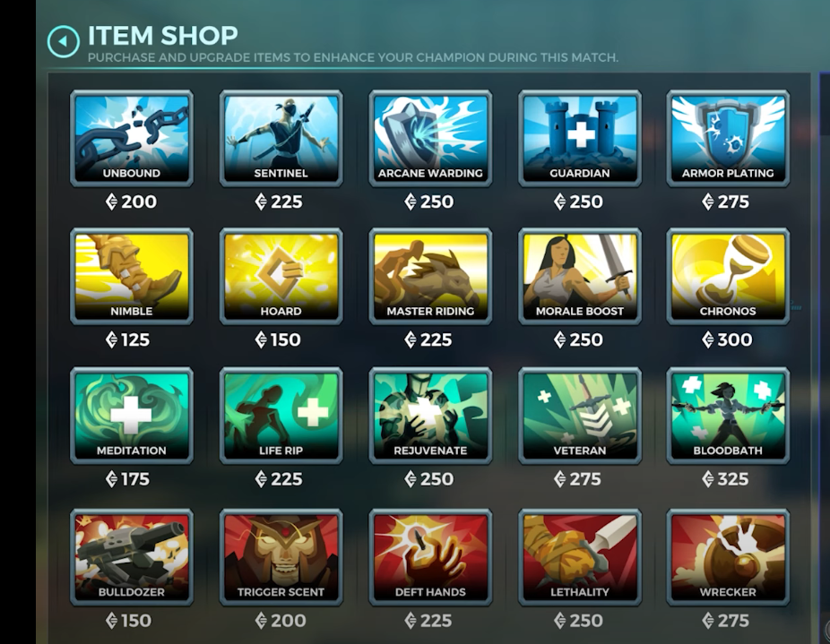Select the Meditation healing item

132,416
